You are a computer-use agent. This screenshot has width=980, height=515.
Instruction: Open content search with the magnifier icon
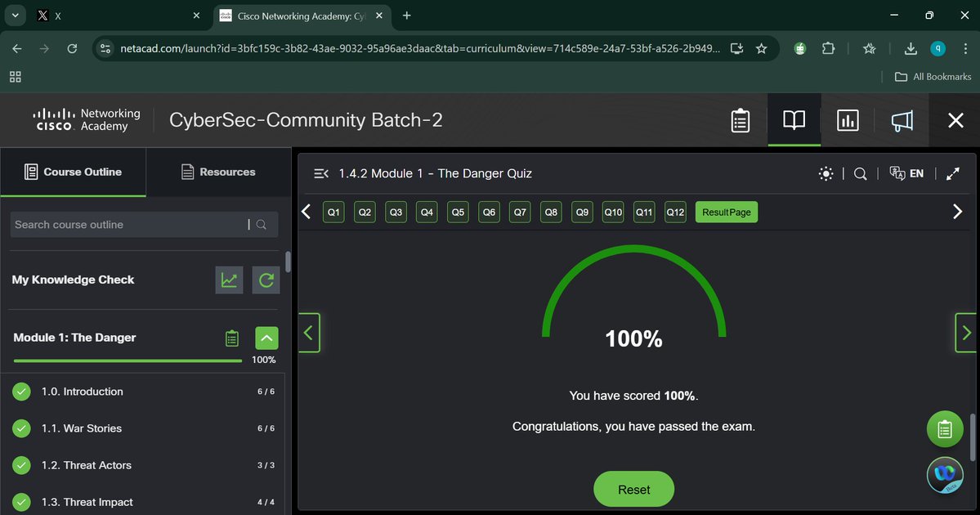[859, 173]
